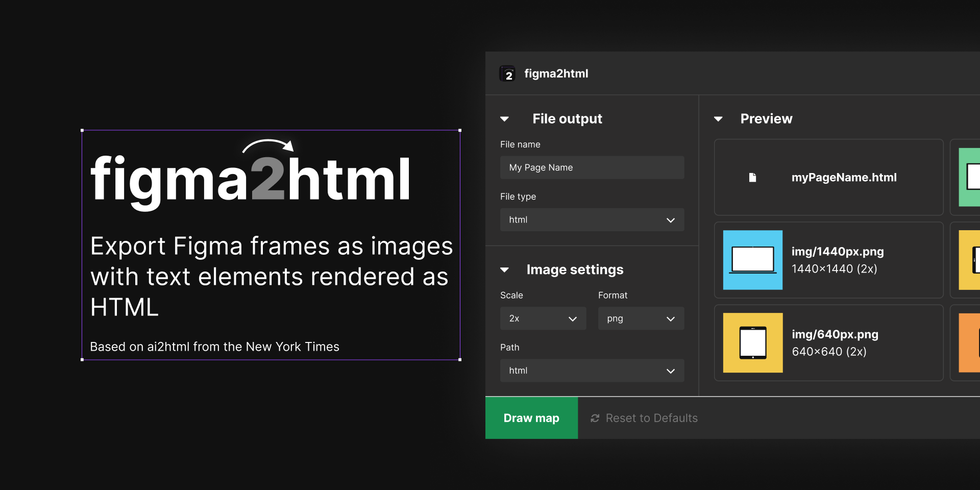
Task: Open the Format png dropdown
Action: pos(641,318)
